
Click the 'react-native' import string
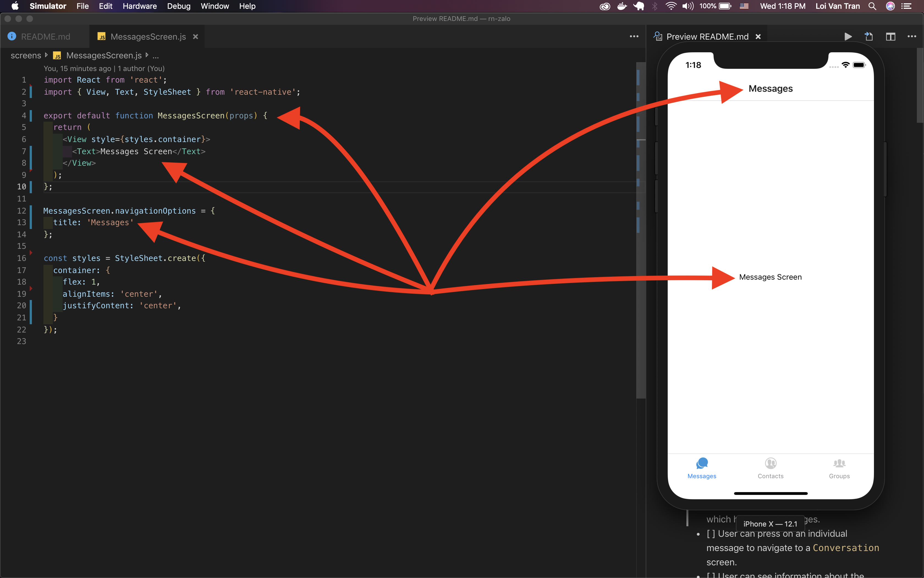[x=263, y=92]
